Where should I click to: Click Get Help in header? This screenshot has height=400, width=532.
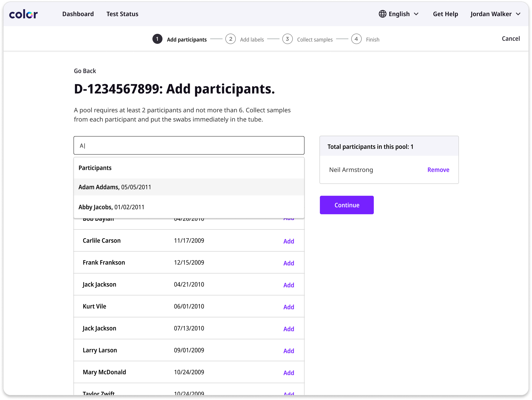pos(445,14)
